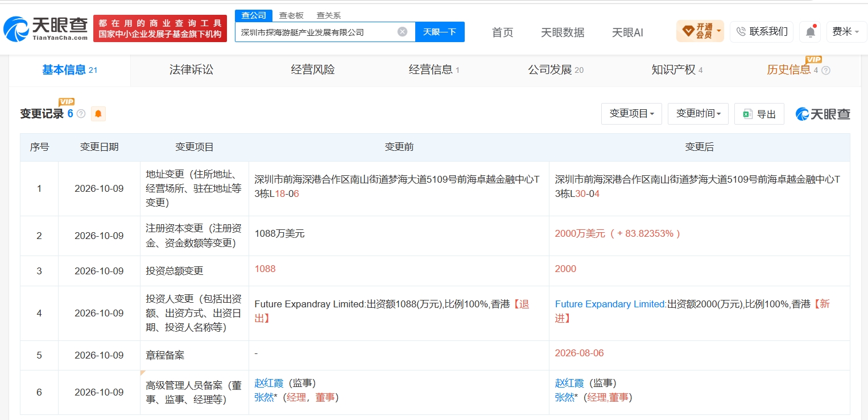Click the 变更日期 column header
This screenshot has width=868, height=420.
point(99,147)
